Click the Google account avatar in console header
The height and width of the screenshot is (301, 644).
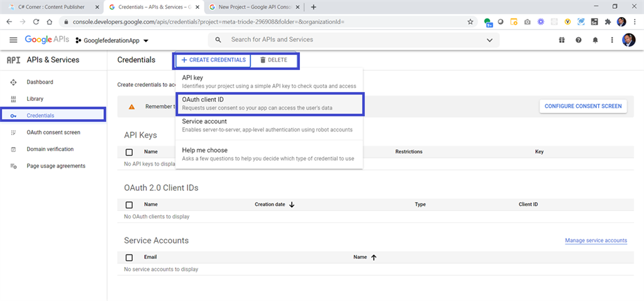tap(629, 40)
